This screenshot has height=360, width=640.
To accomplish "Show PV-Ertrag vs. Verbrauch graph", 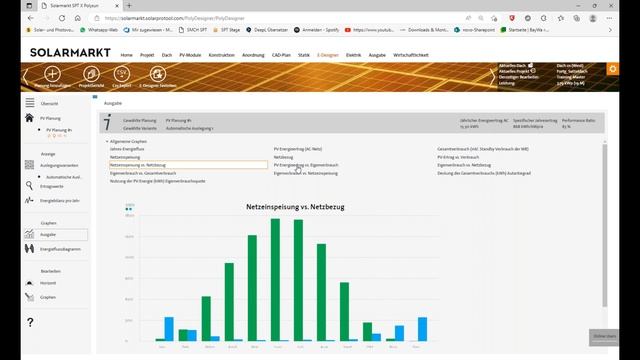I will pos(458,157).
